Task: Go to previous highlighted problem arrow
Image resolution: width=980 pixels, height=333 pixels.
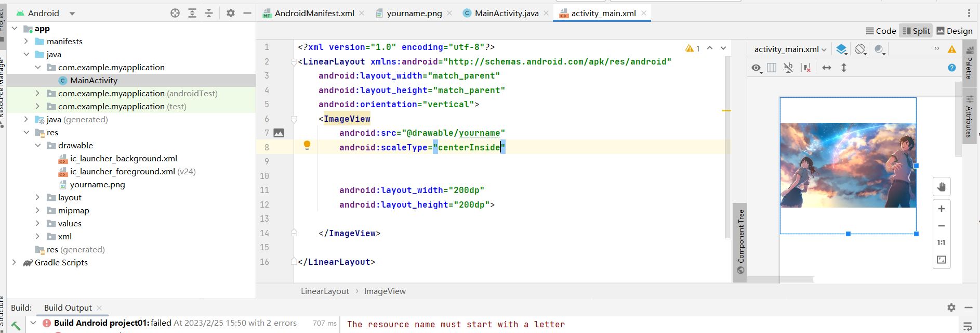Action: [710, 48]
